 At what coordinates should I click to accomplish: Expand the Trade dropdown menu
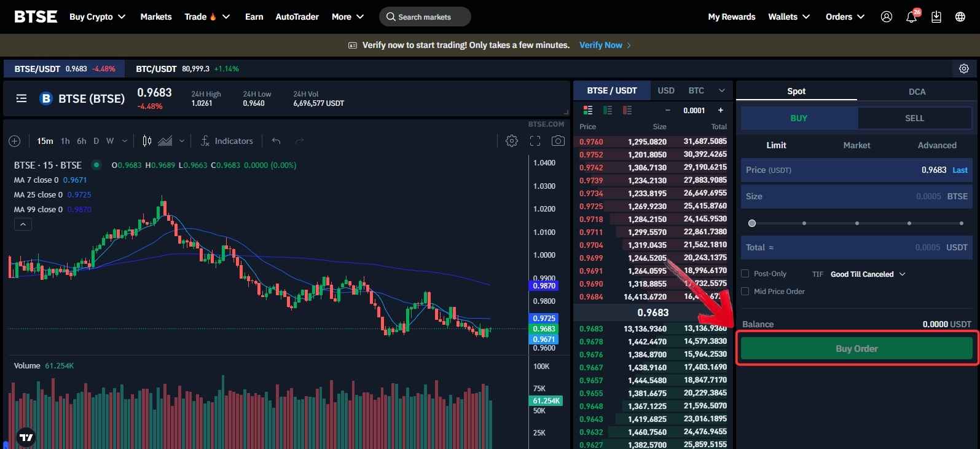click(x=207, y=17)
